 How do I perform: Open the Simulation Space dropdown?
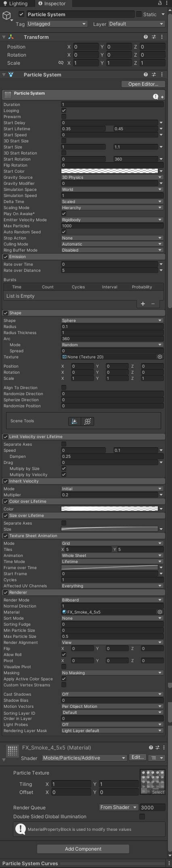coord(112,189)
